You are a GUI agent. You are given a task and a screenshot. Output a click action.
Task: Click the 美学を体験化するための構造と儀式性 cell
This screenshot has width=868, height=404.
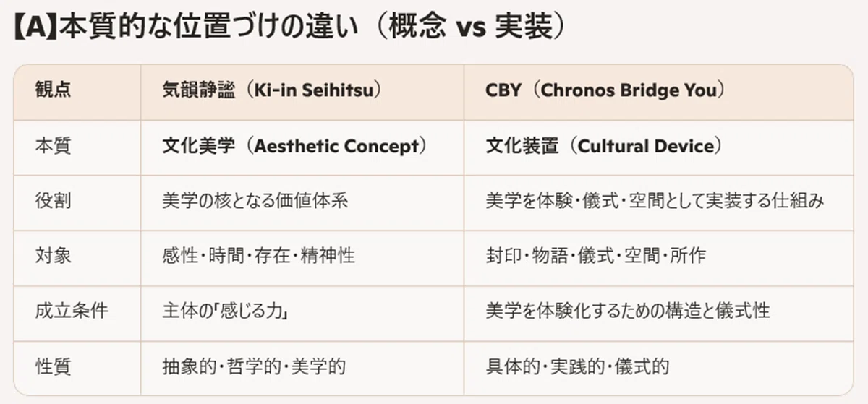628,311
